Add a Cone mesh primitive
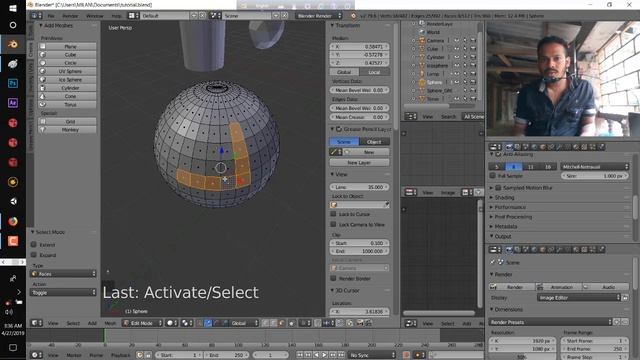Screen dimensions: 640x360 (x=67, y=96)
